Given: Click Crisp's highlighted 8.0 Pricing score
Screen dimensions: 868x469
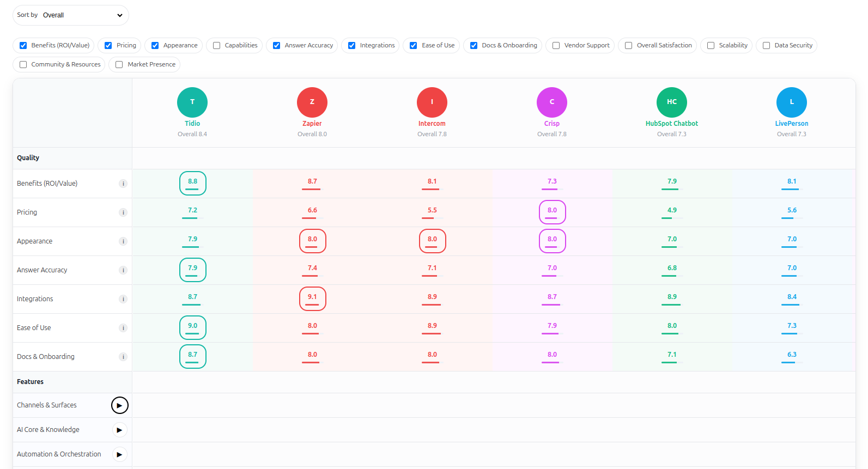Looking at the screenshot, I should [553, 212].
